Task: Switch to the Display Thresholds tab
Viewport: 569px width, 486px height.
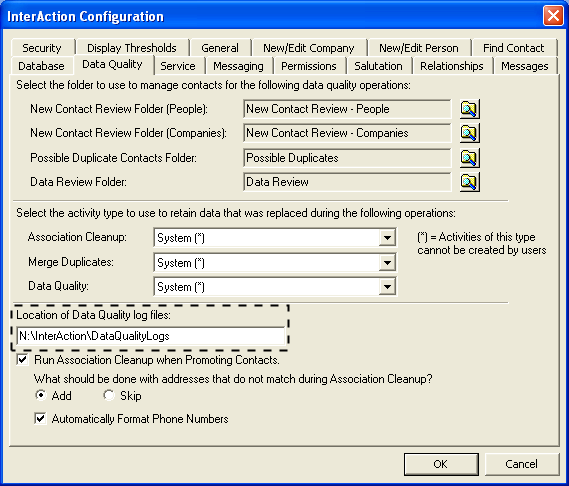Action: (x=132, y=48)
